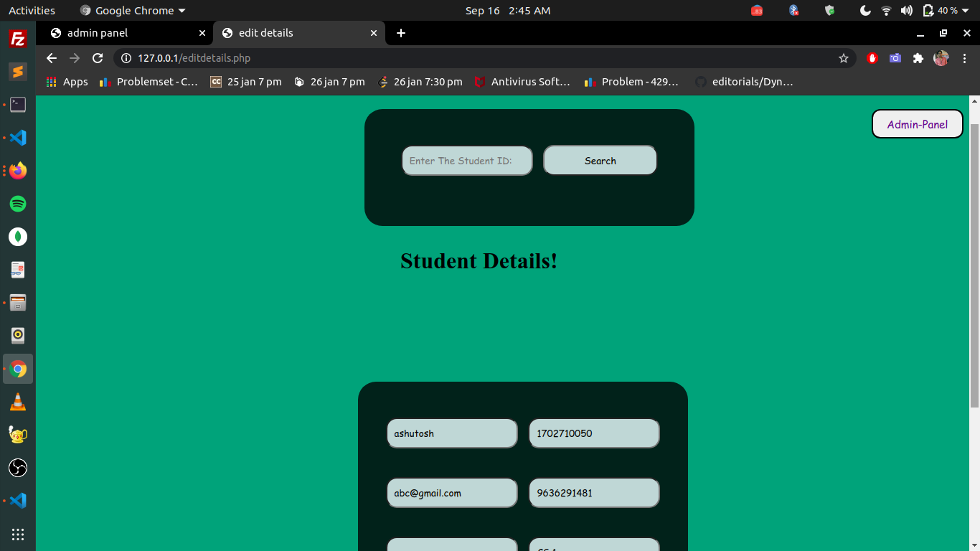Open the Apps bookmark
Screen dimensions: 980x551
tap(67, 82)
